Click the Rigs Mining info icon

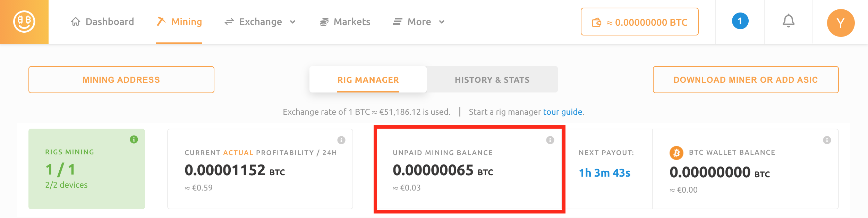click(134, 139)
